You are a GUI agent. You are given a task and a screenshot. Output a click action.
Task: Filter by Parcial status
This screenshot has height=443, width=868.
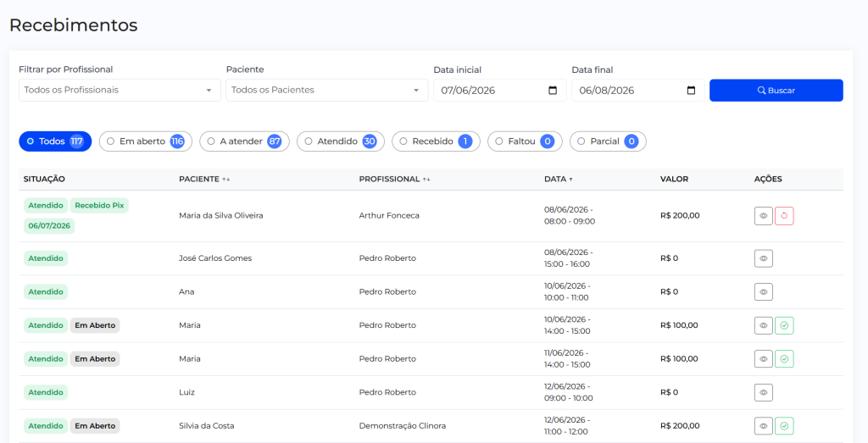[608, 141]
